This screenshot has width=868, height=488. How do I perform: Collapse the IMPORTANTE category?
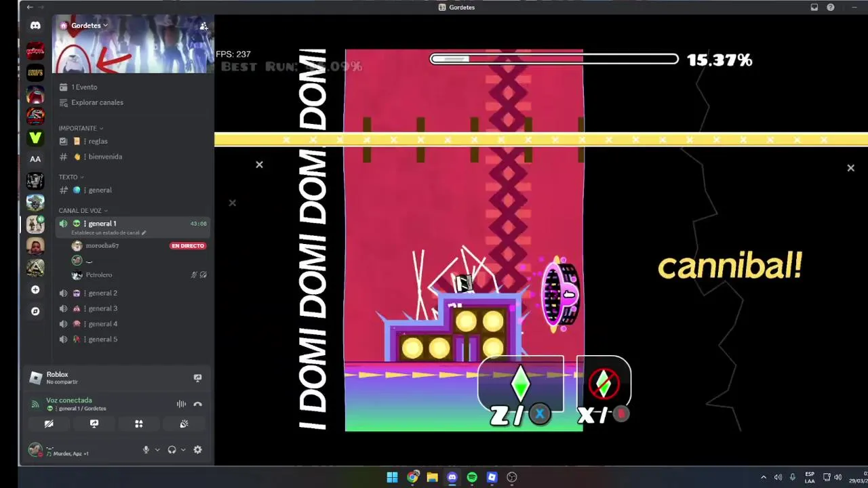point(81,128)
